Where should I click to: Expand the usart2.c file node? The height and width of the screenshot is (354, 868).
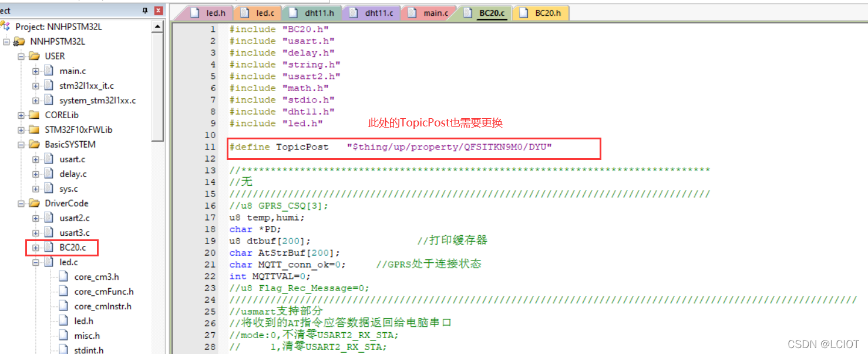(x=36, y=218)
